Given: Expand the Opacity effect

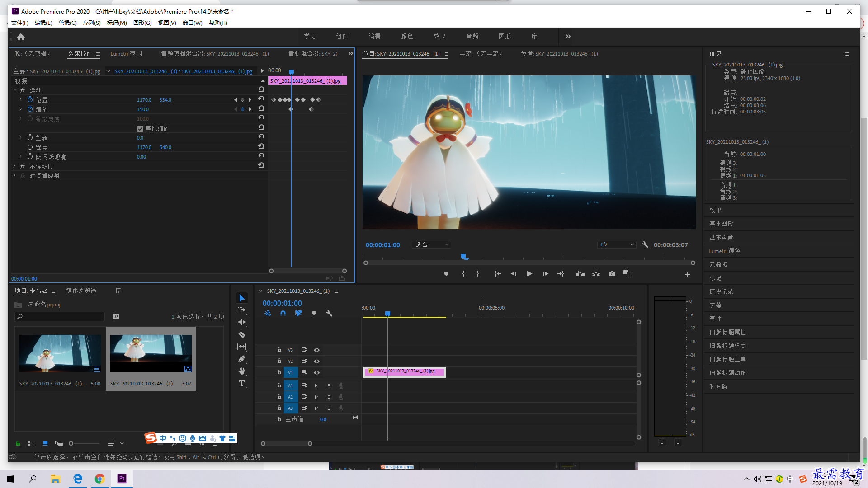Looking at the screenshot, I should click(14, 166).
